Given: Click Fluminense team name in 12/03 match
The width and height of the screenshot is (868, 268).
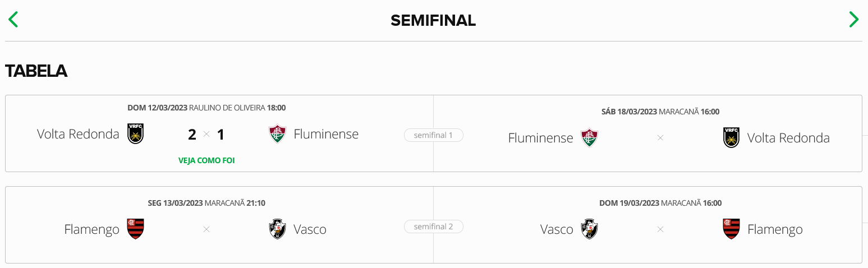Looking at the screenshot, I should coord(326,134).
